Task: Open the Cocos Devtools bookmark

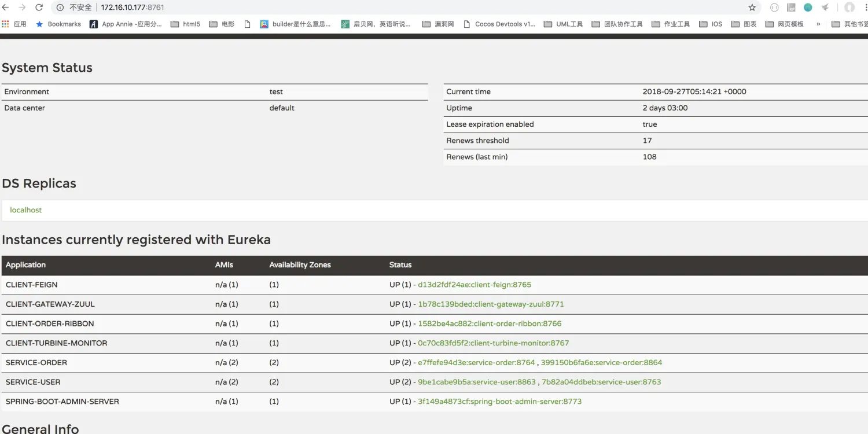Action: click(500, 24)
